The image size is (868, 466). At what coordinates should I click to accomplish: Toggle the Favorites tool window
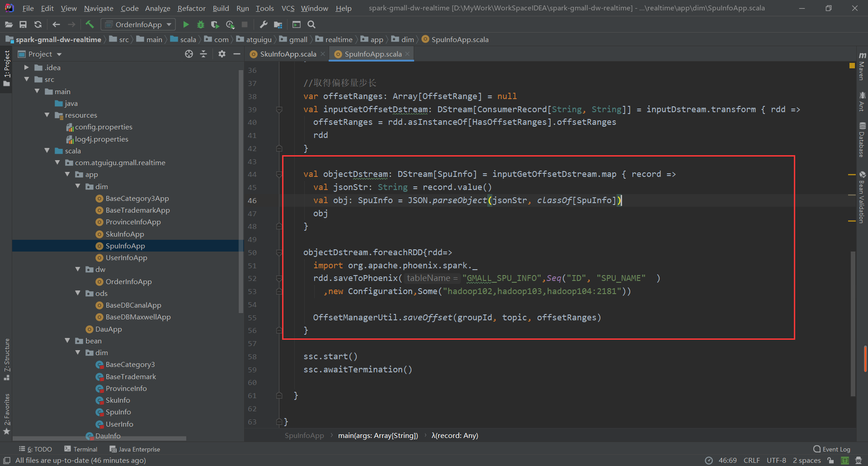click(6, 414)
